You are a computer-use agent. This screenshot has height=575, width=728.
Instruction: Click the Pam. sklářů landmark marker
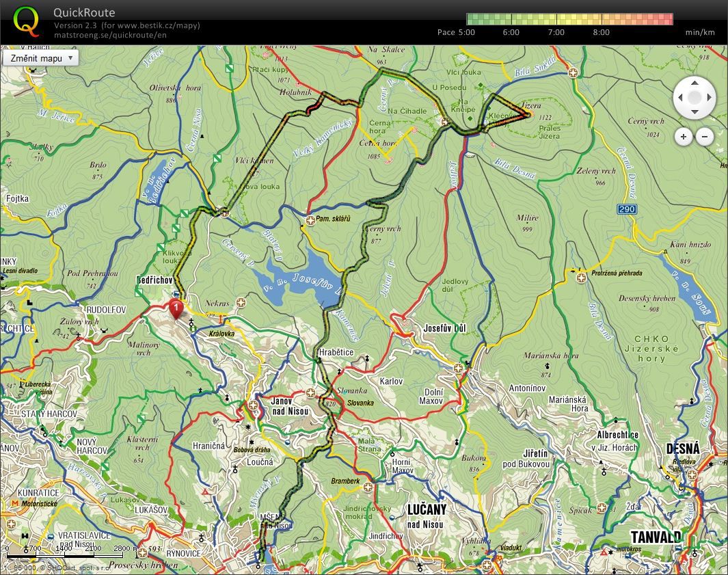click(x=310, y=219)
